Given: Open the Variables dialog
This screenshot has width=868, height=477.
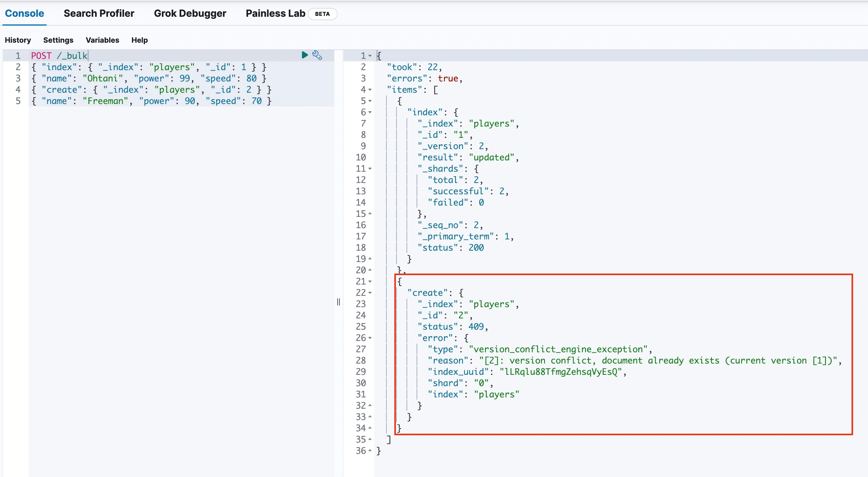Looking at the screenshot, I should point(102,40).
